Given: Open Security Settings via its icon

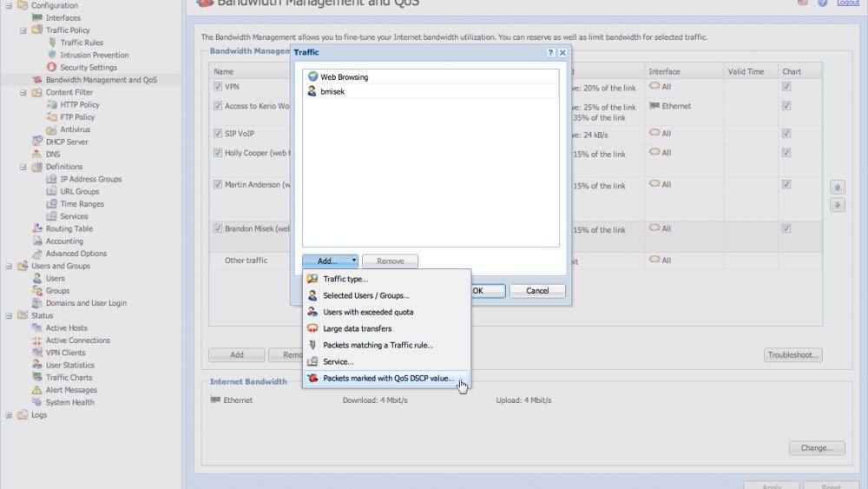Looking at the screenshot, I should pos(52,67).
